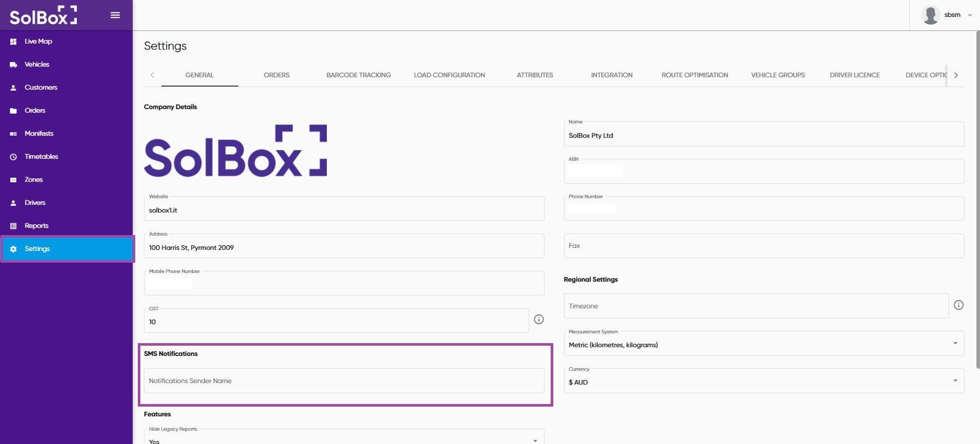The height and width of the screenshot is (444, 980).
Task: Navigate to Reports
Action: [67, 226]
